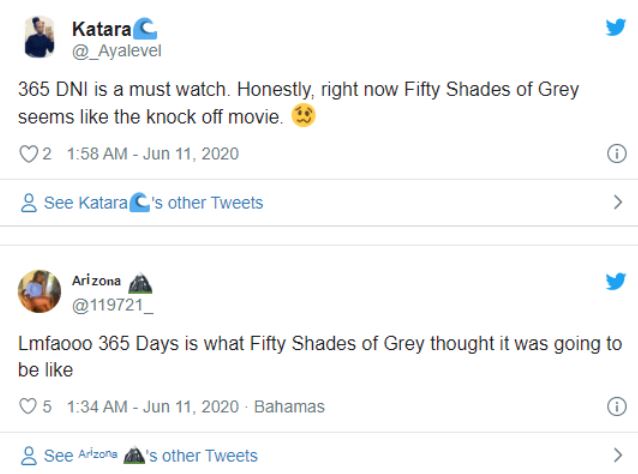638x474 pixels.
Task: Like Katara's tweet with the heart icon
Action: click(x=27, y=154)
